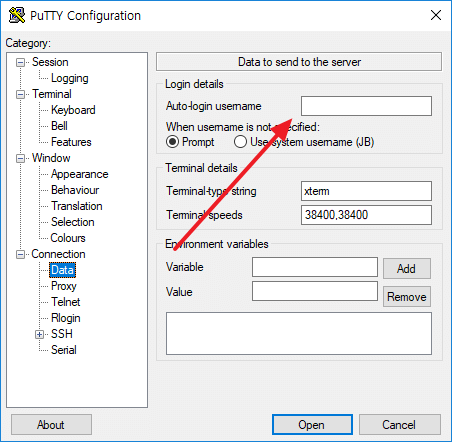
Task: Open the Logging category
Action: click(x=70, y=78)
